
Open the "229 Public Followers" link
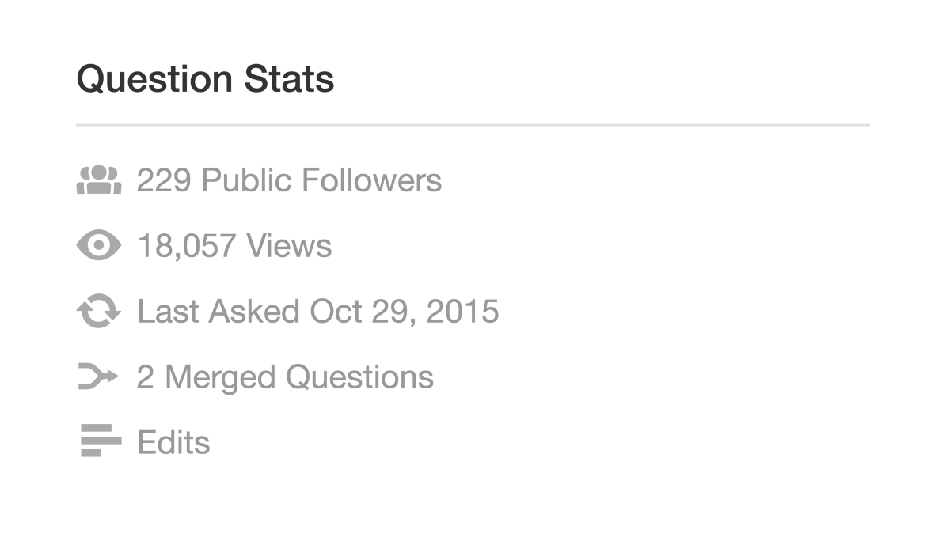(289, 180)
